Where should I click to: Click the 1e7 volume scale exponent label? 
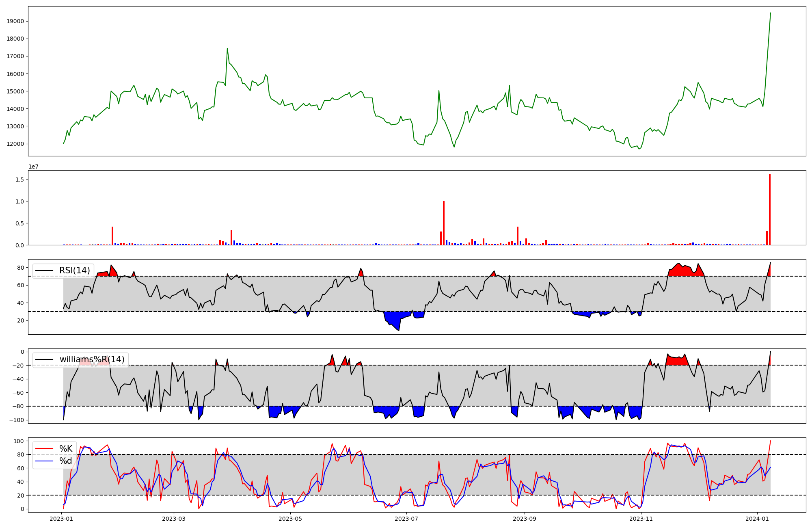coord(33,167)
